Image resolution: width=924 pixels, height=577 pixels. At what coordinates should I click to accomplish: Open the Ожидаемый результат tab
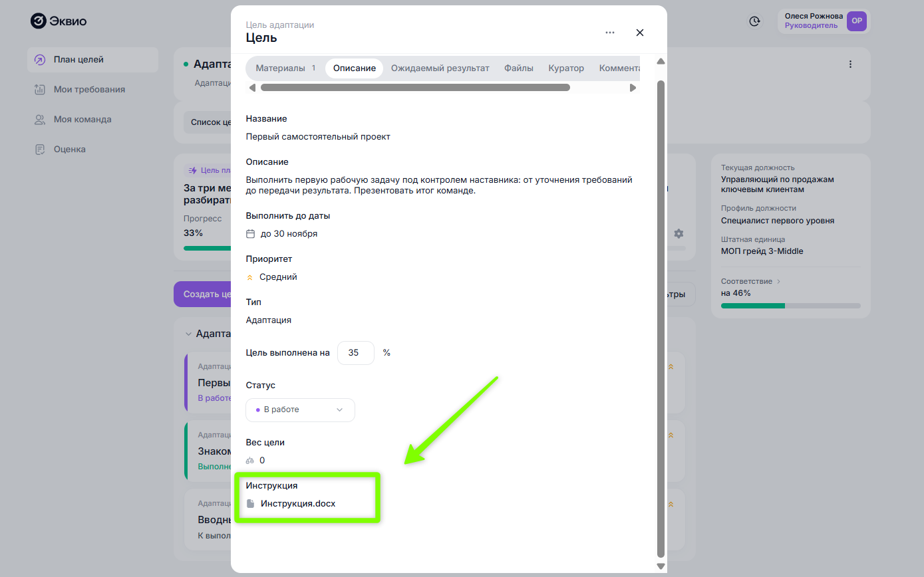440,68
